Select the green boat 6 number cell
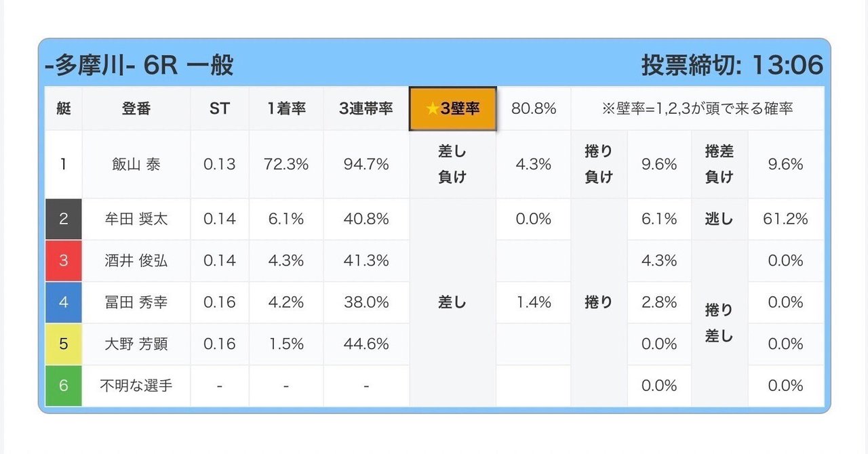This screenshot has height=454, width=868. pos(64,386)
